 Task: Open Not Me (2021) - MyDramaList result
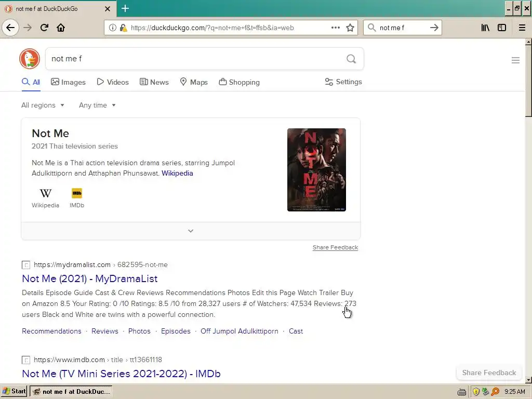pos(89,278)
